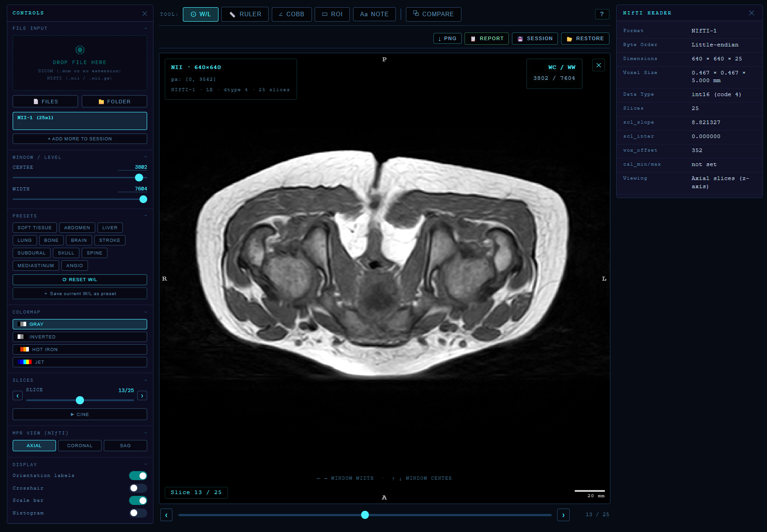Collapse the MPR View section
Image resolution: width=767 pixels, height=532 pixels.
pyautogui.click(x=145, y=433)
